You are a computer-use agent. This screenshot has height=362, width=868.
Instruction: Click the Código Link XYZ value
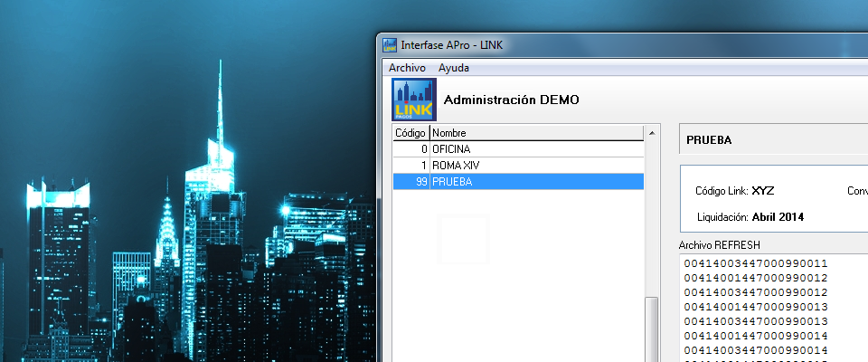[762, 191]
